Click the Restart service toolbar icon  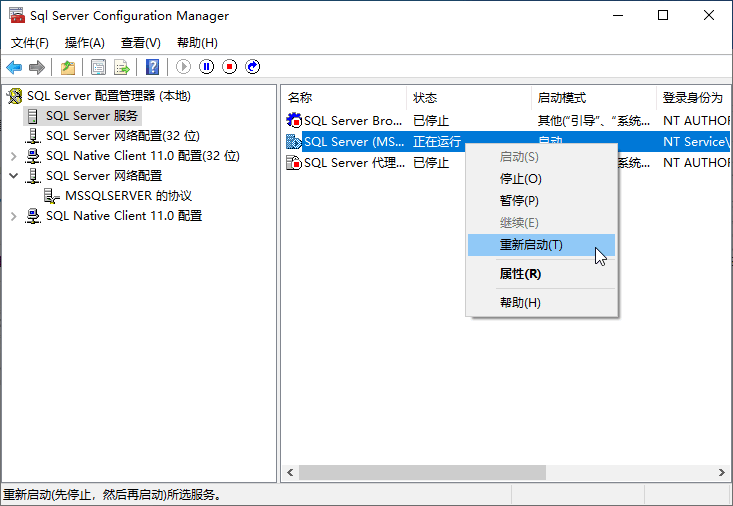coord(252,67)
